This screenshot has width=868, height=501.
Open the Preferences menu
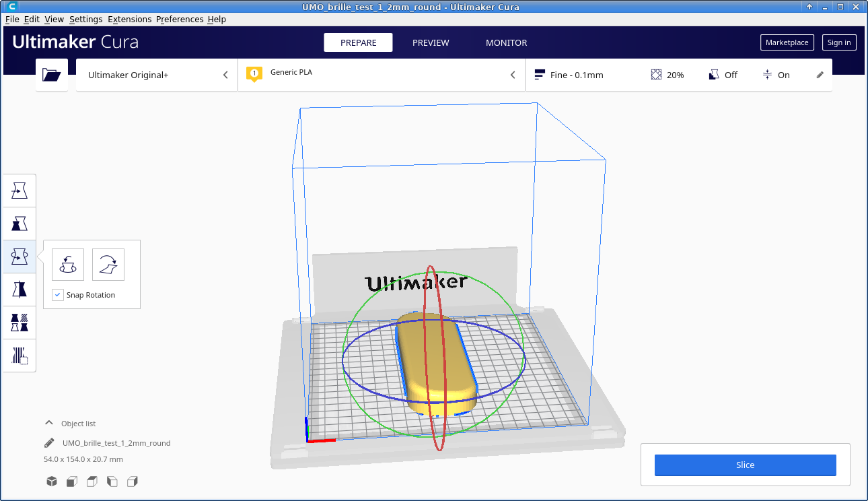coord(180,20)
